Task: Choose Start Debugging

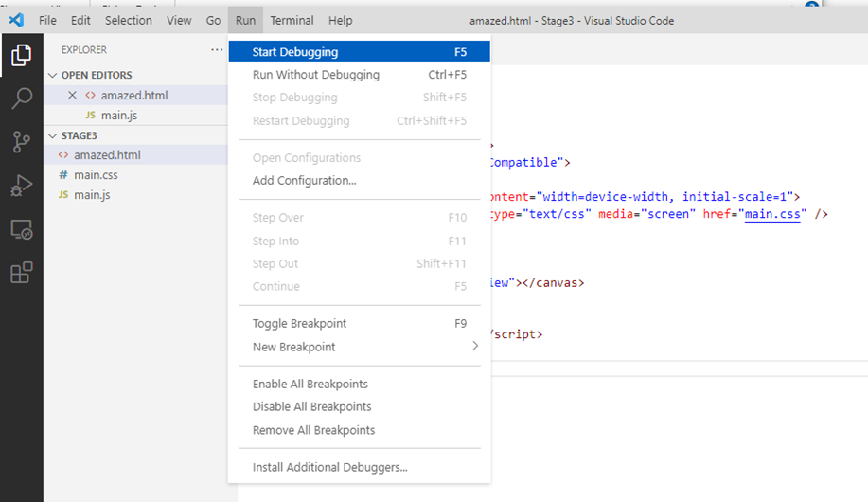Action: (360, 51)
